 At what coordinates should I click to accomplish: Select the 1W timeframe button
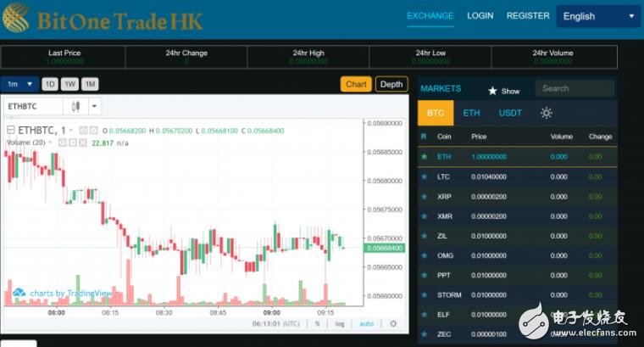pyautogui.click(x=69, y=84)
